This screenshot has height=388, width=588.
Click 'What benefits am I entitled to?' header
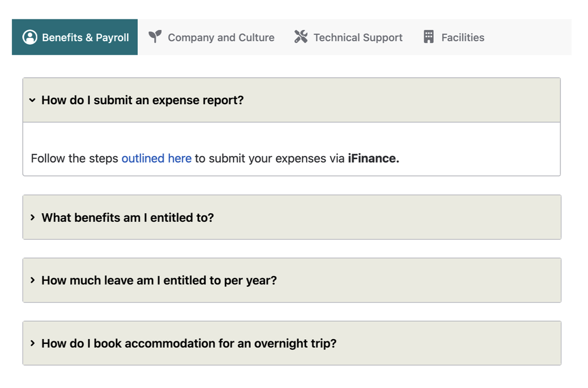(x=127, y=217)
